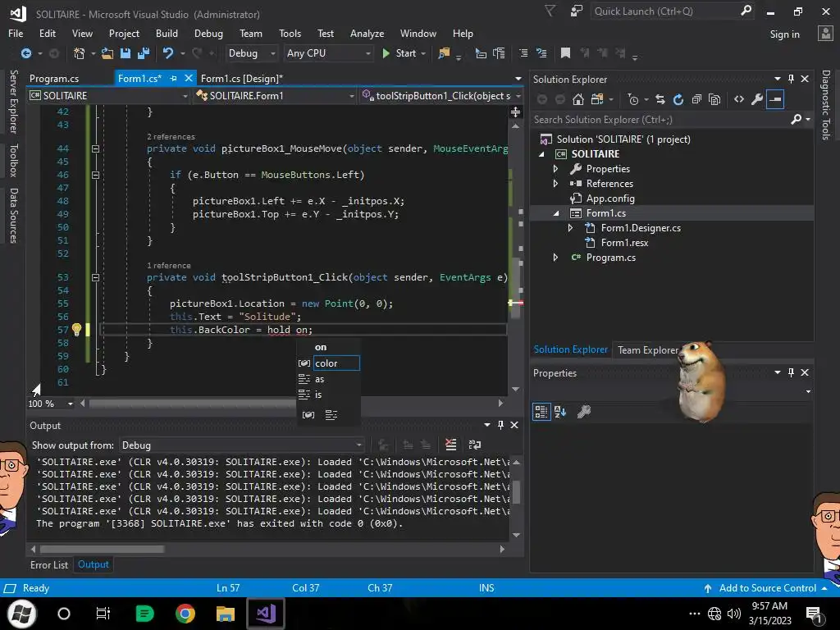Collapse pictureBox1_MouseMove method outline

(x=95, y=148)
